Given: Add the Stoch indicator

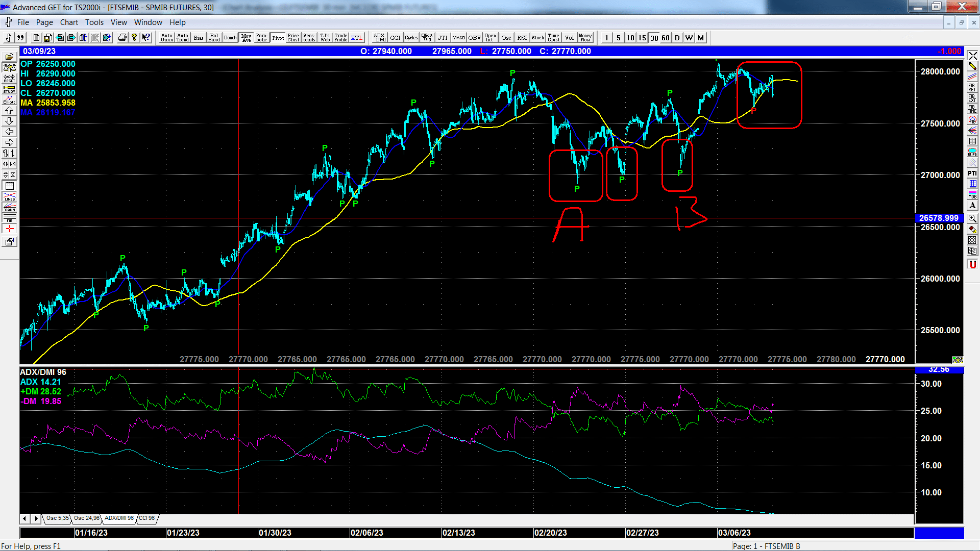Looking at the screenshot, I should click(538, 38).
